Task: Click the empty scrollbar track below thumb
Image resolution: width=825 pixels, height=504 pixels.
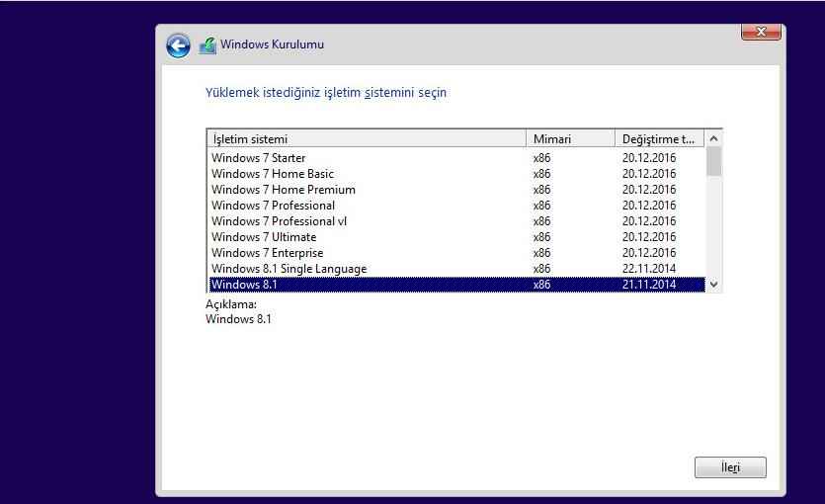Action: click(x=714, y=227)
